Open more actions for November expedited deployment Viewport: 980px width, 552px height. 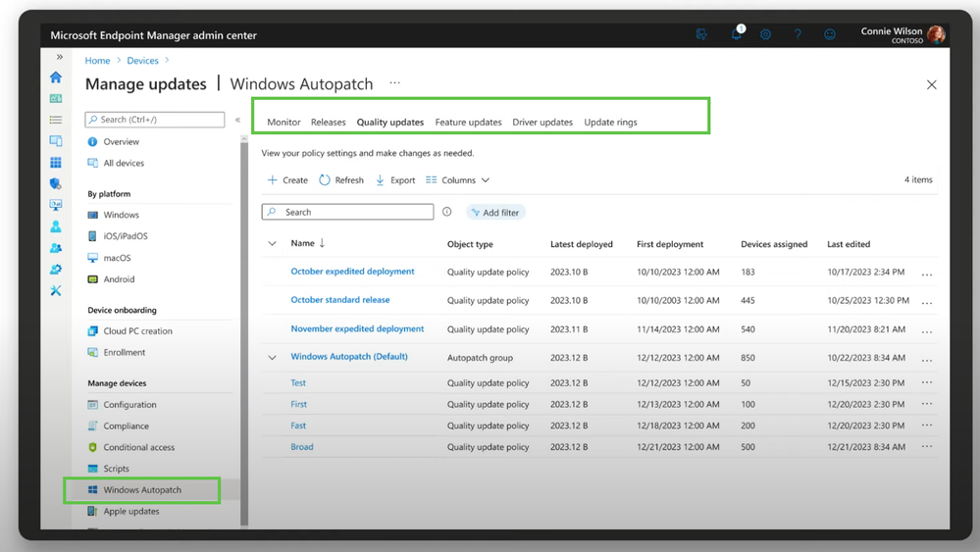coord(927,331)
